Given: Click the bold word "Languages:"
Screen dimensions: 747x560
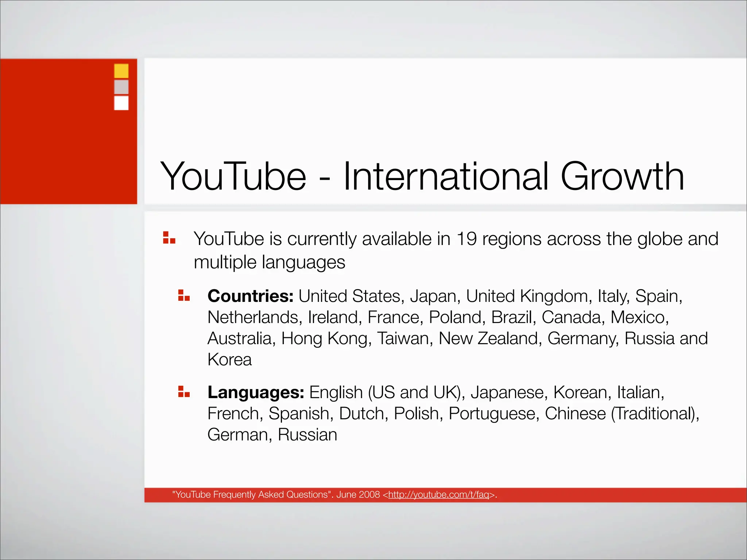Looking at the screenshot, I should click(256, 393).
